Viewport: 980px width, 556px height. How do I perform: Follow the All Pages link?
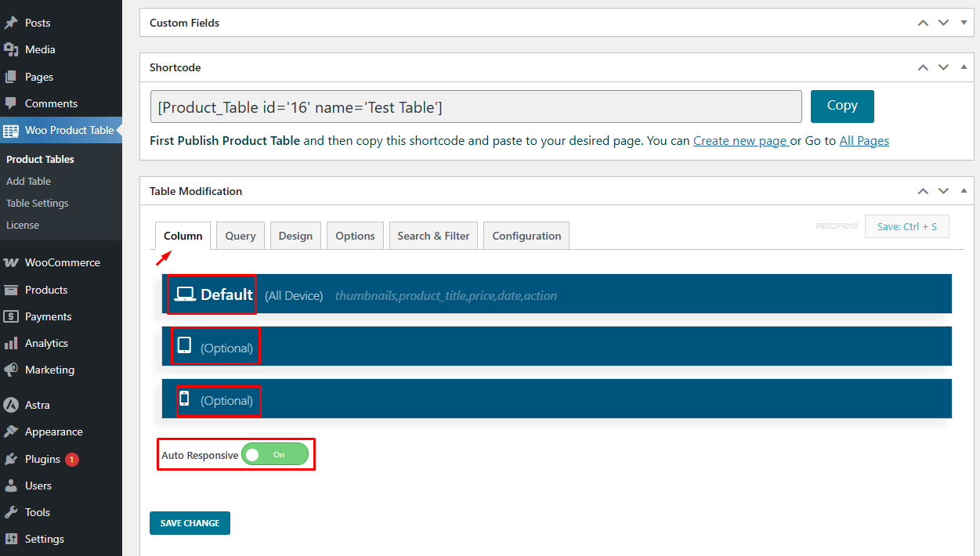click(864, 141)
